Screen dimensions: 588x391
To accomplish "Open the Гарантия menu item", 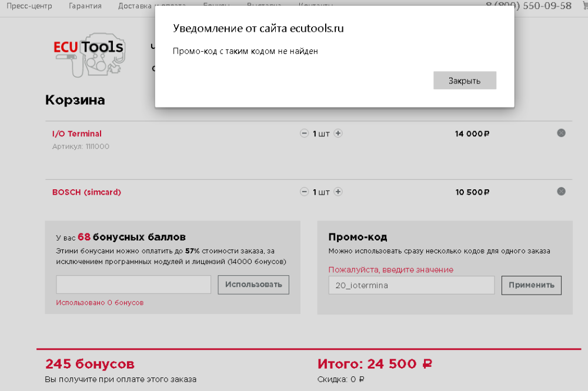I will click(x=85, y=6).
